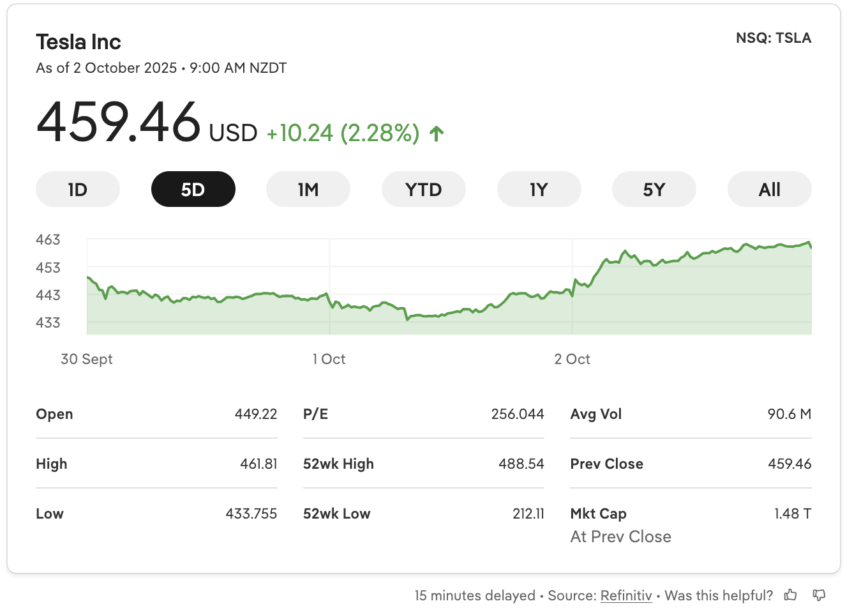The image size is (868, 608).
Task: Click the 52wk High value
Action: click(521, 464)
